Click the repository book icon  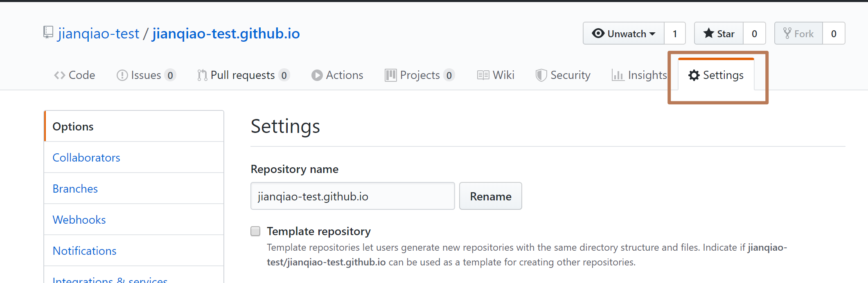48,32
